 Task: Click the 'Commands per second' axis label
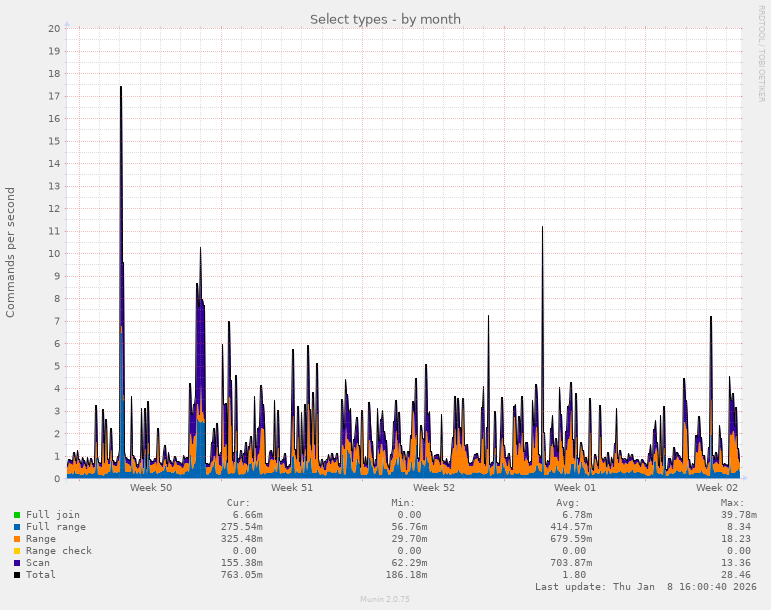coord(11,252)
